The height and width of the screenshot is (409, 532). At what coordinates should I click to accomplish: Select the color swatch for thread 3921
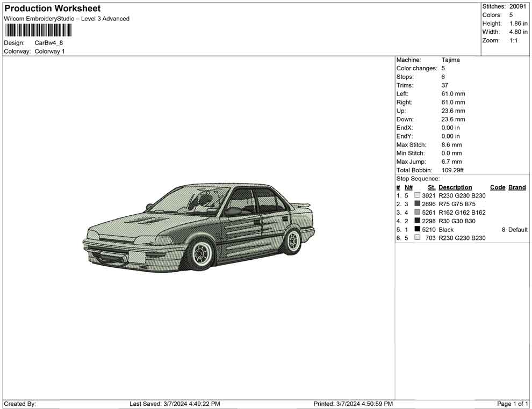pyautogui.click(x=417, y=195)
